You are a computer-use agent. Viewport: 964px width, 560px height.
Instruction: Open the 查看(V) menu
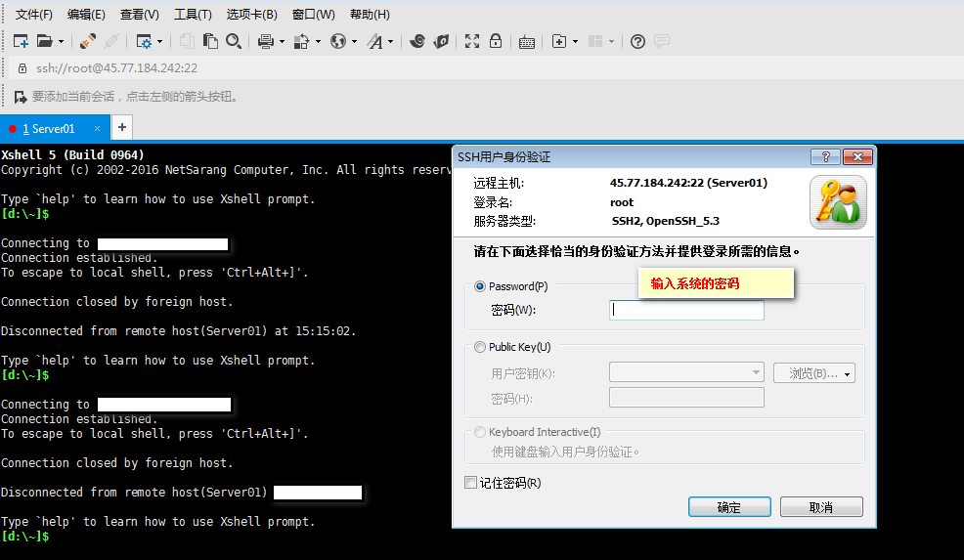(140, 14)
